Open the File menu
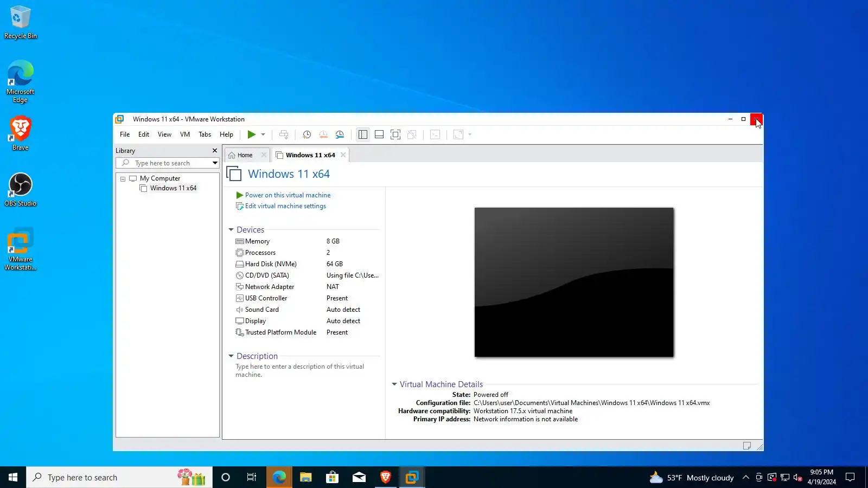 point(125,134)
